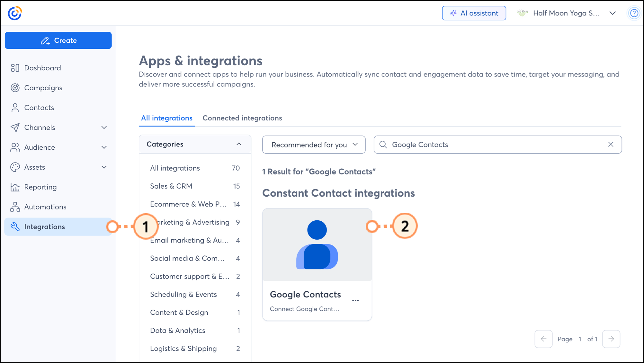Open Automations in the sidebar
Image resolution: width=644 pixels, height=363 pixels.
[x=45, y=207]
